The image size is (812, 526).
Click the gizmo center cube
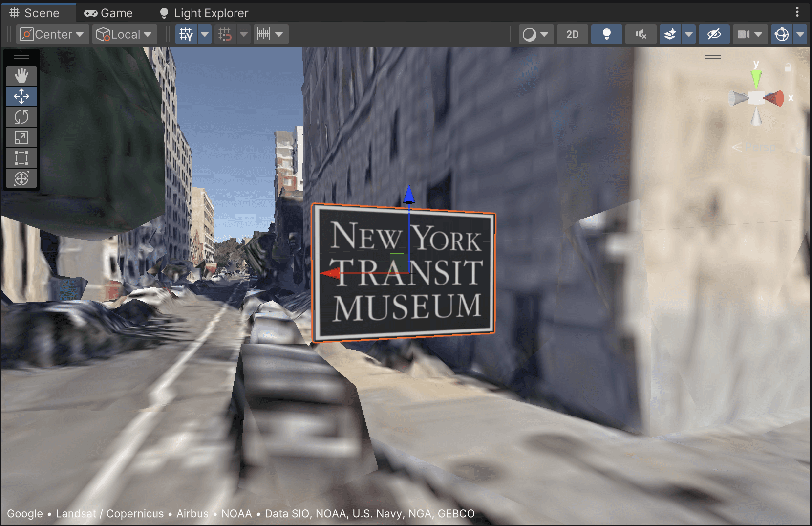coord(756,98)
